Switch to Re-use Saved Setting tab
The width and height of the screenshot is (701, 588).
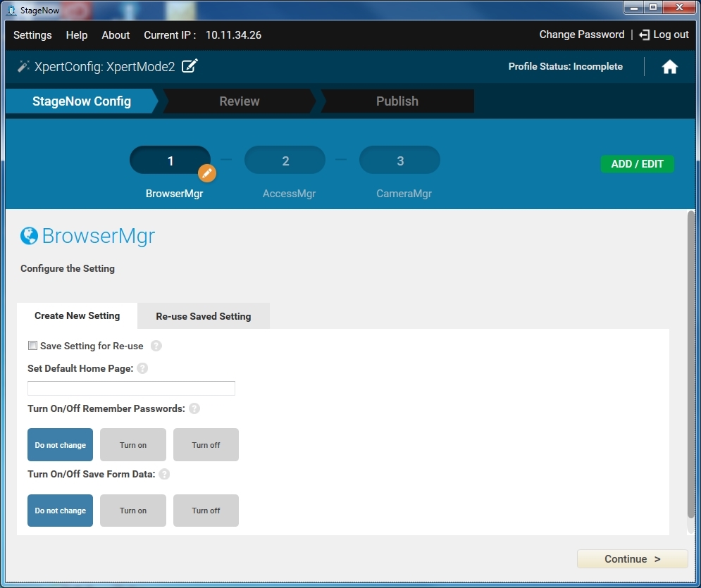(203, 316)
